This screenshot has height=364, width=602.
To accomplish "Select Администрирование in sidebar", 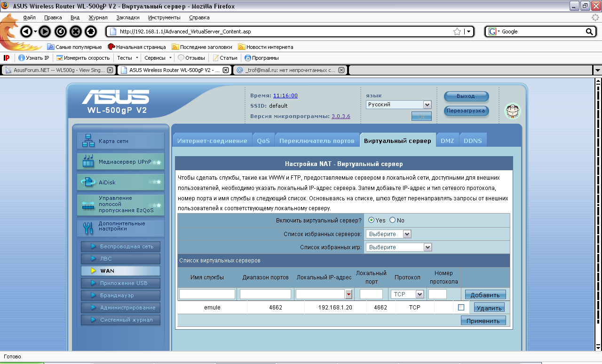I will [120, 308].
